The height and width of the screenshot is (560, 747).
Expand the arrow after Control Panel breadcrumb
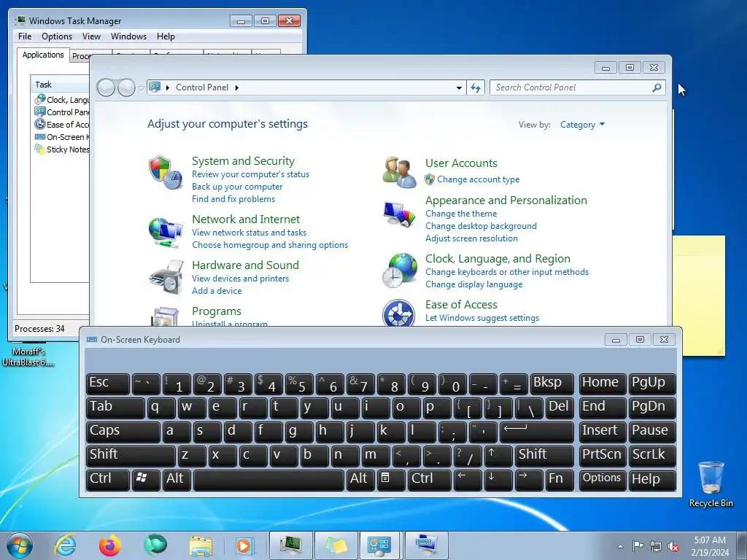(x=237, y=87)
